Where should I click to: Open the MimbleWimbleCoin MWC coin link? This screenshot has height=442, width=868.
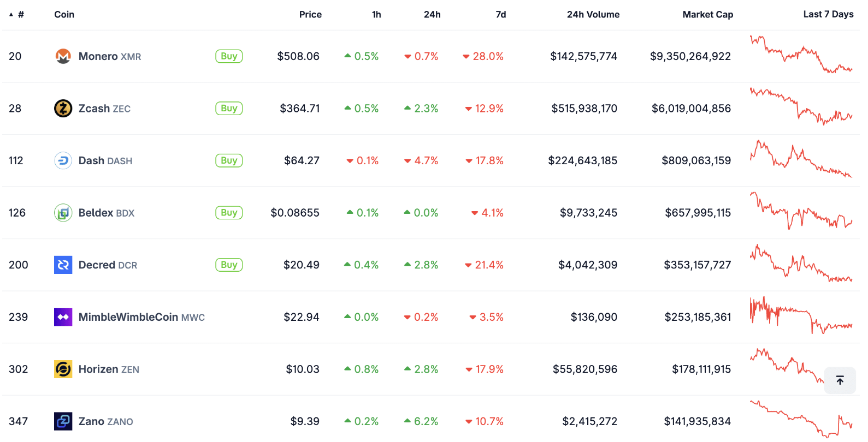click(141, 317)
